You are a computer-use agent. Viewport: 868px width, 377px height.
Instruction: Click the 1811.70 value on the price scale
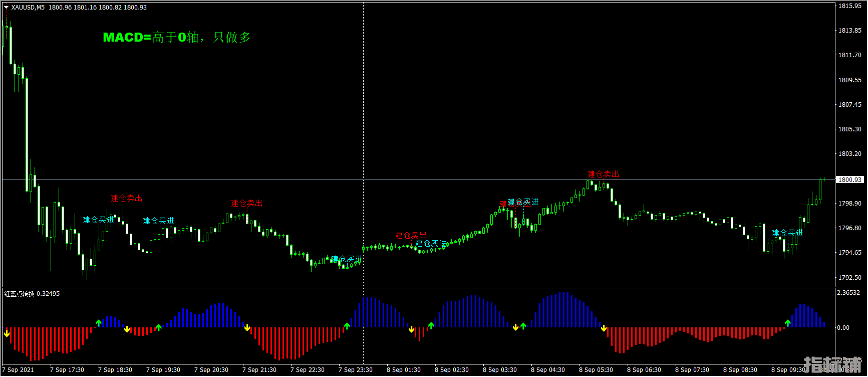pyautogui.click(x=849, y=55)
